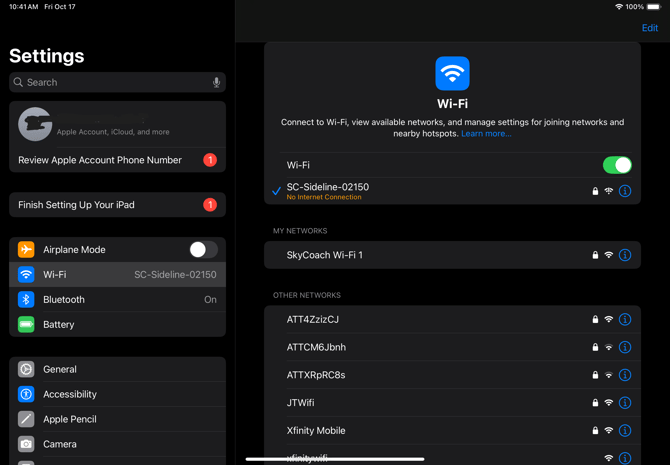This screenshot has height=465, width=670.
Task: Click the No Internet Connection warning text
Action: [x=324, y=197]
